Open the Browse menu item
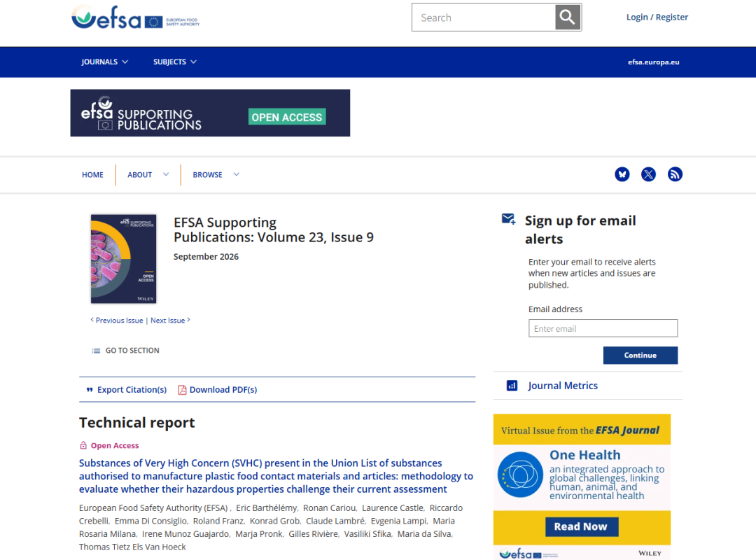The width and height of the screenshot is (756, 560). coord(207,174)
